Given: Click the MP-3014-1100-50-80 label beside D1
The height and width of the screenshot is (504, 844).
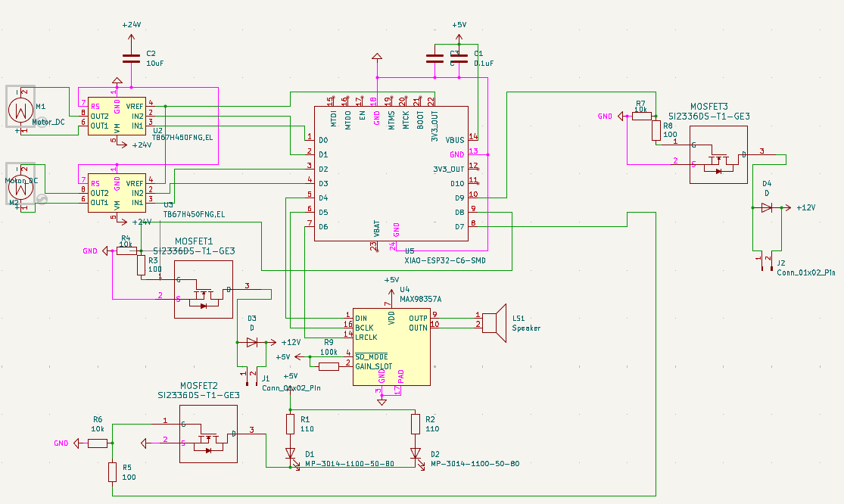Looking at the screenshot, I should click(x=350, y=464).
